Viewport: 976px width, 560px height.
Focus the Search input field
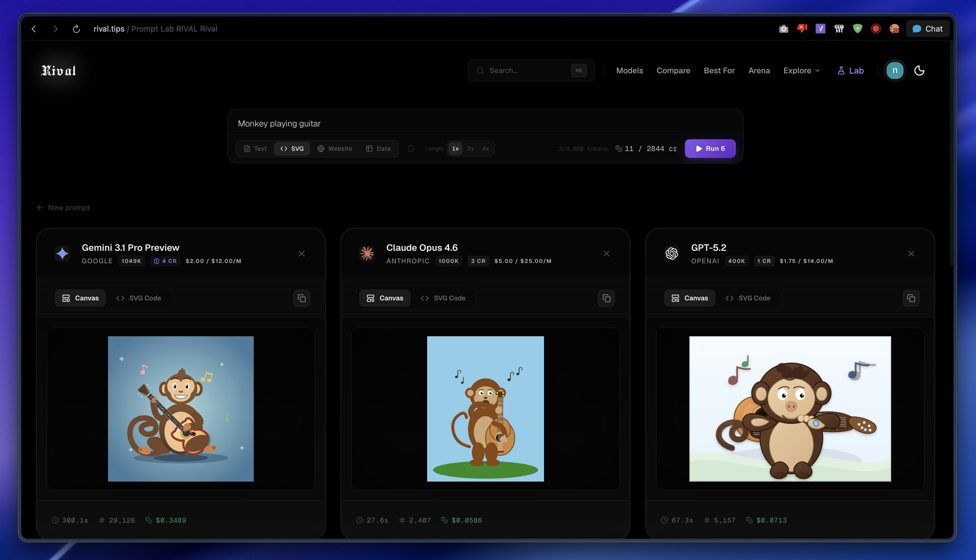(x=527, y=71)
